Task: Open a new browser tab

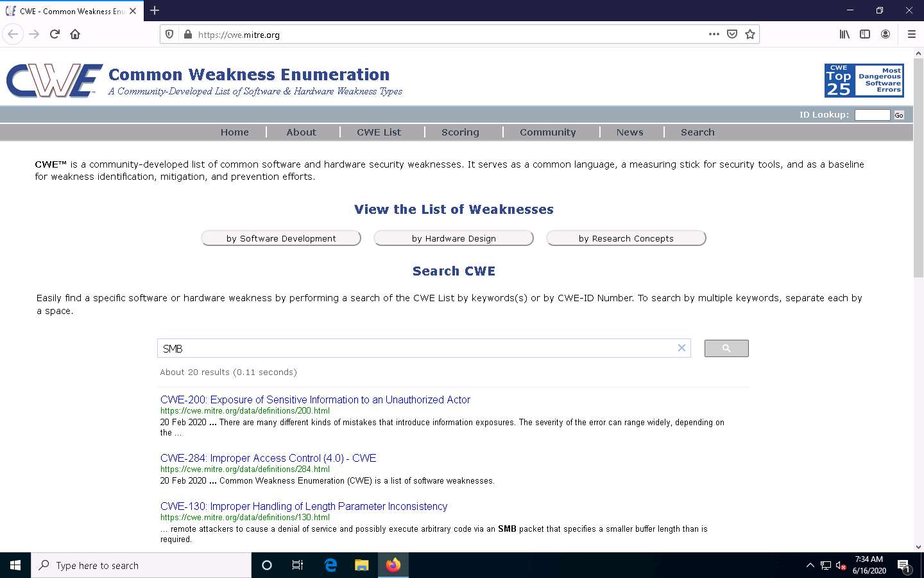Action: coord(155,10)
